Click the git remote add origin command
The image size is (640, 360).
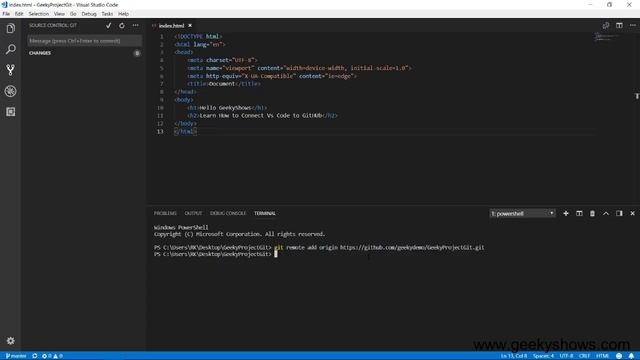(379, 247)
